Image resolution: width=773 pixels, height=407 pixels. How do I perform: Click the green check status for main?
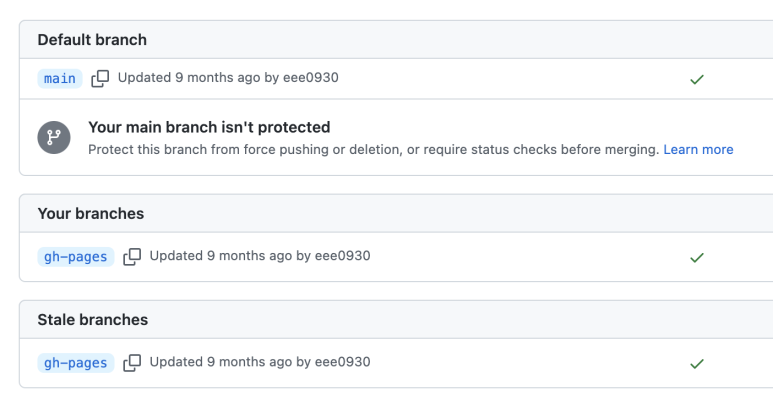click(x=697, y=79)
